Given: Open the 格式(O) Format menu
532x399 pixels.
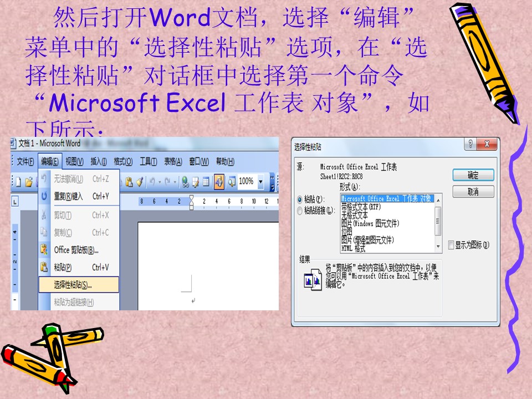Looking at the screenshot, I should click(123, 162).
